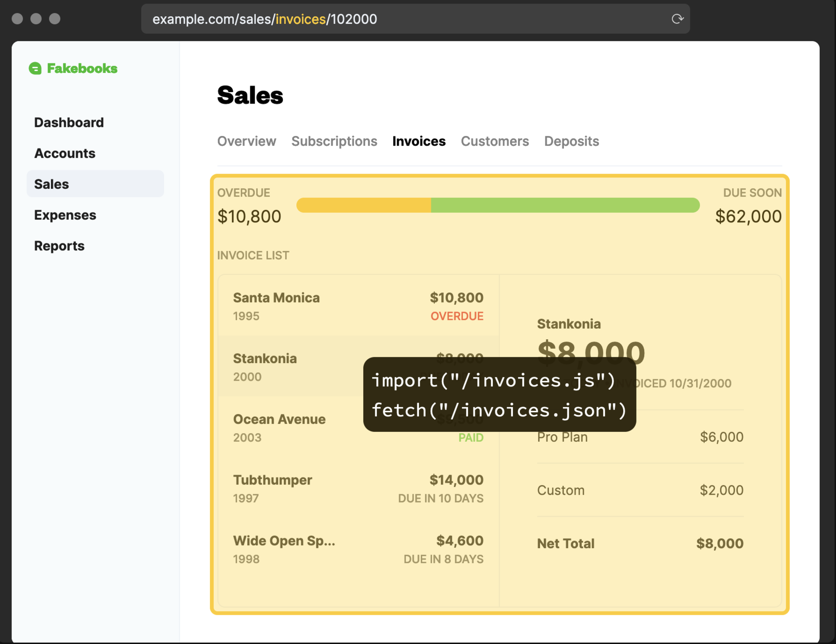Click the $62,000 due soon amount
This screenshot has height=644, width=836.
click(x=748, y=216)
